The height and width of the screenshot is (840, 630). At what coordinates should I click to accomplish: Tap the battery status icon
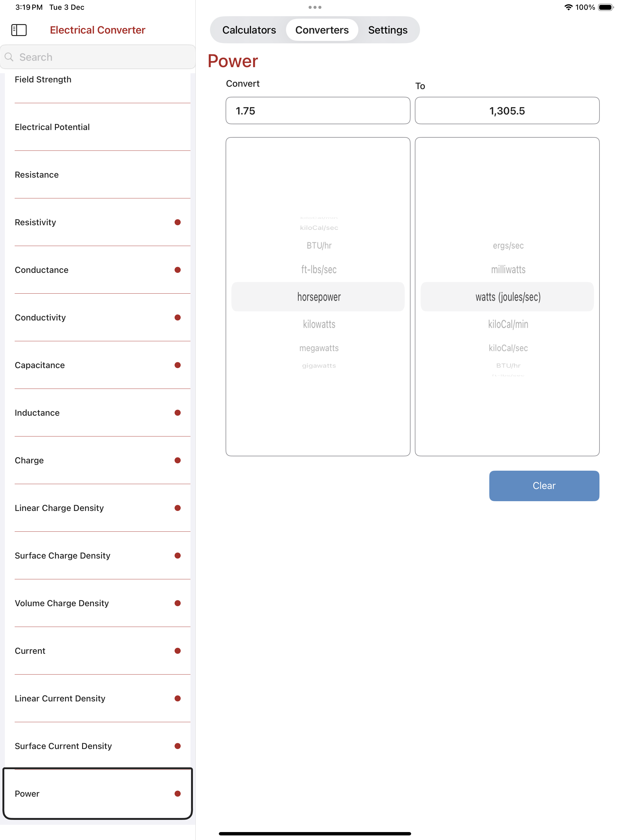606,7
